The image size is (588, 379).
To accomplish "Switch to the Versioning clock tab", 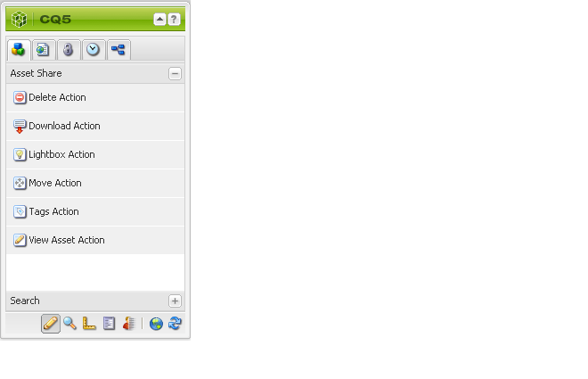I will 94,50.
